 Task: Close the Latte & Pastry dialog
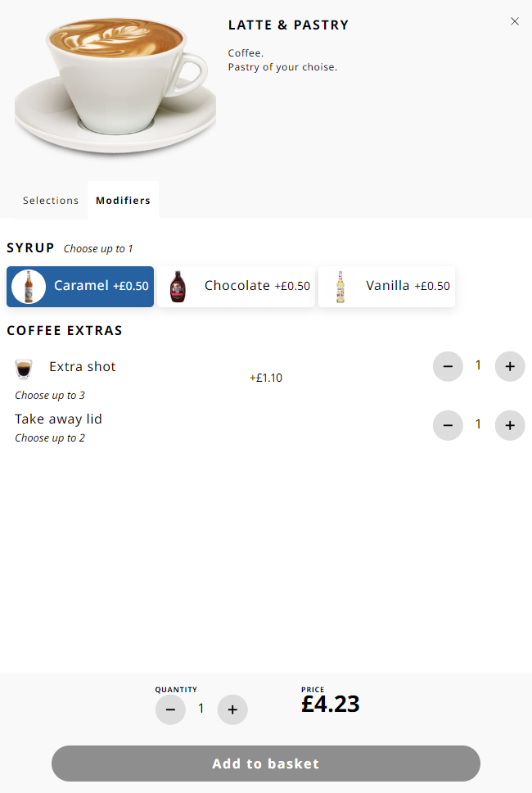click(514, 21)
